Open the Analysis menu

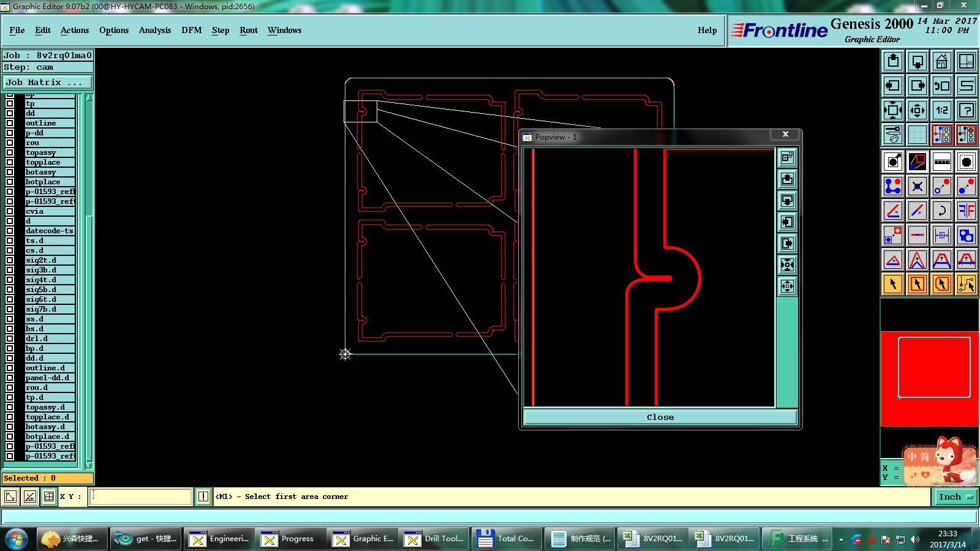click(155, 30)
